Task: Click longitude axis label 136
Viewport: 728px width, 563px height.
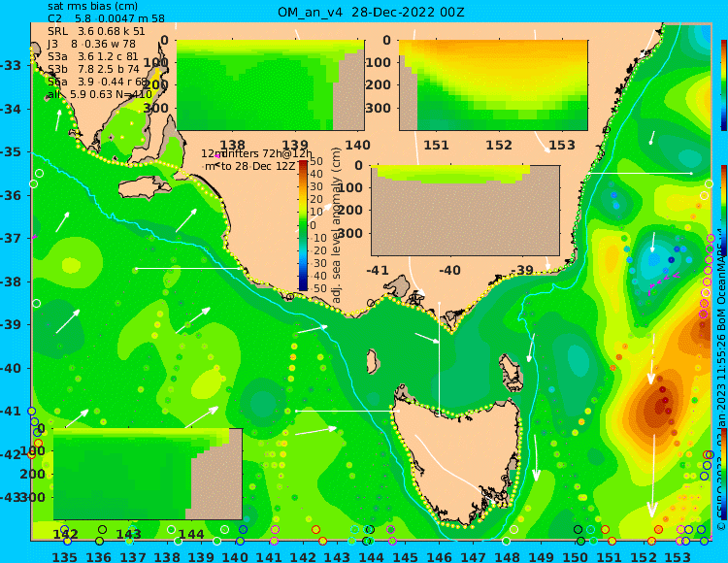Action: [98, 556]
